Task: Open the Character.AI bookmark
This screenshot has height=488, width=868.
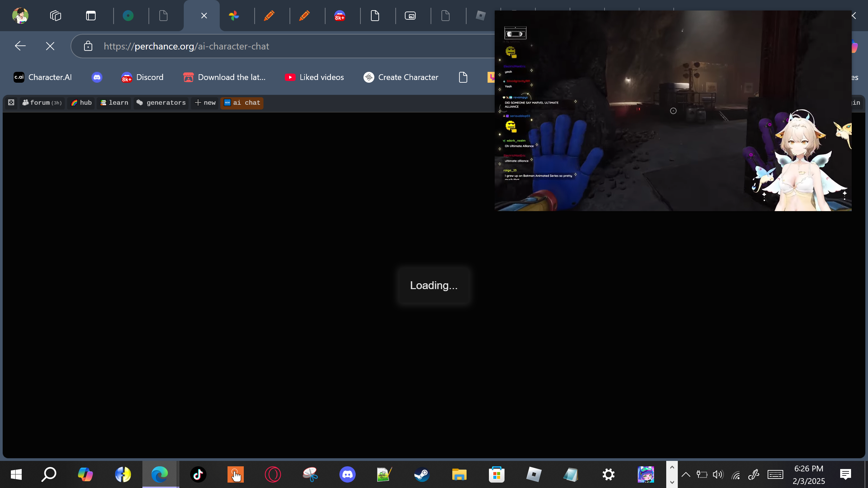Action: (43, 77)
